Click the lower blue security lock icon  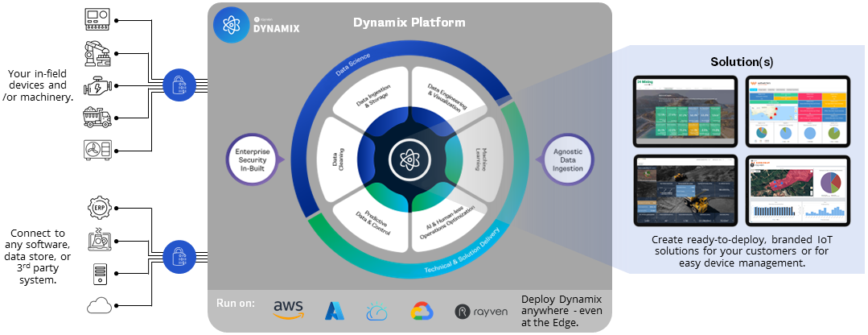[x=180, y=256]
